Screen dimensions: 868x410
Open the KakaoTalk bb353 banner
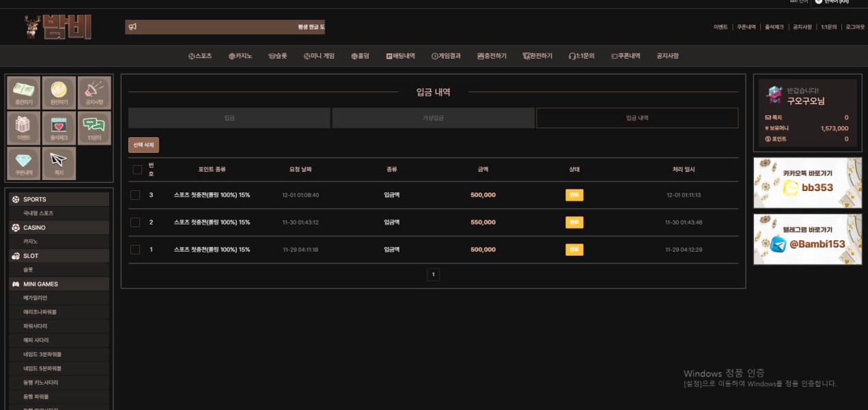pyautogui.click(x=807, y=183)
